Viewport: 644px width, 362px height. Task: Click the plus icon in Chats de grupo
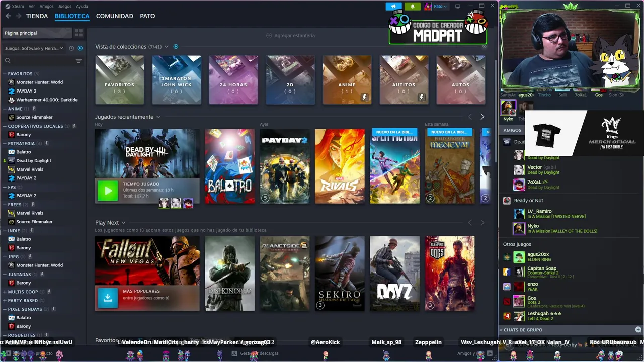638,330
